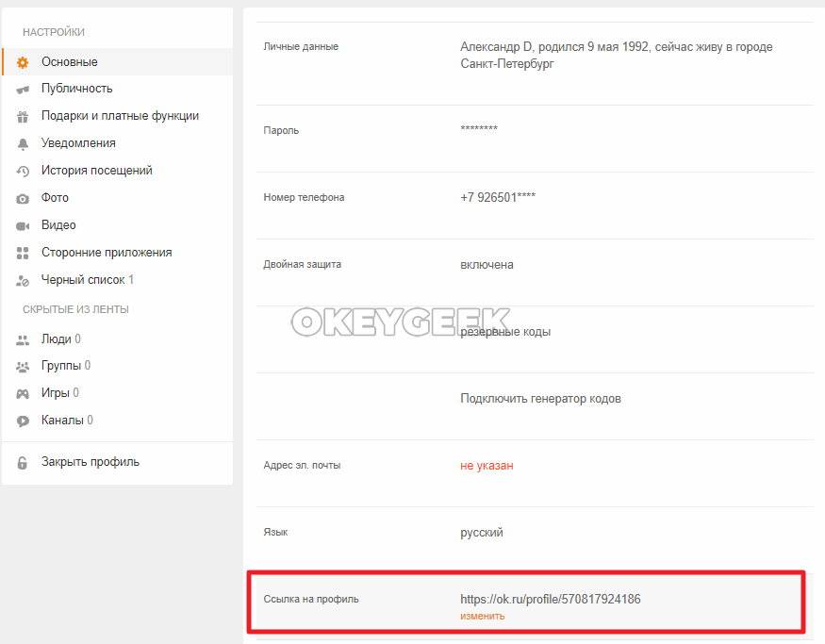
Task: Open the Публичность settings section
Action: click(76, 89)
